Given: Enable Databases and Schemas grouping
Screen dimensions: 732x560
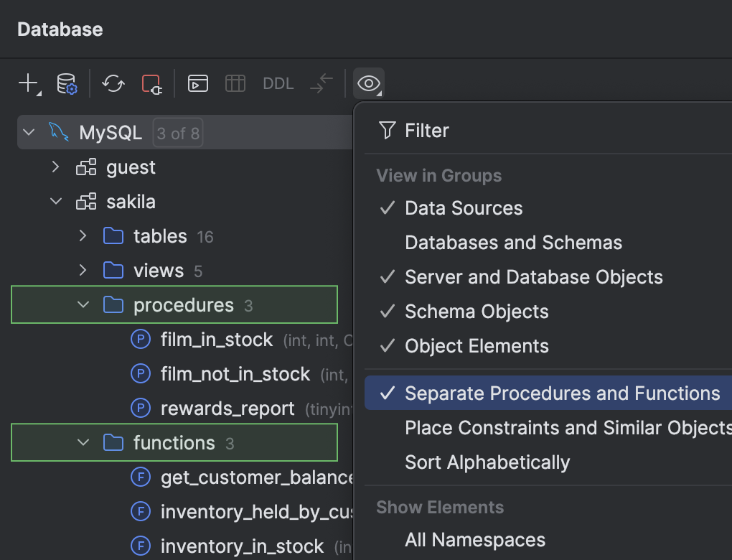Looking at the screenshot, I should pos(513,242).
